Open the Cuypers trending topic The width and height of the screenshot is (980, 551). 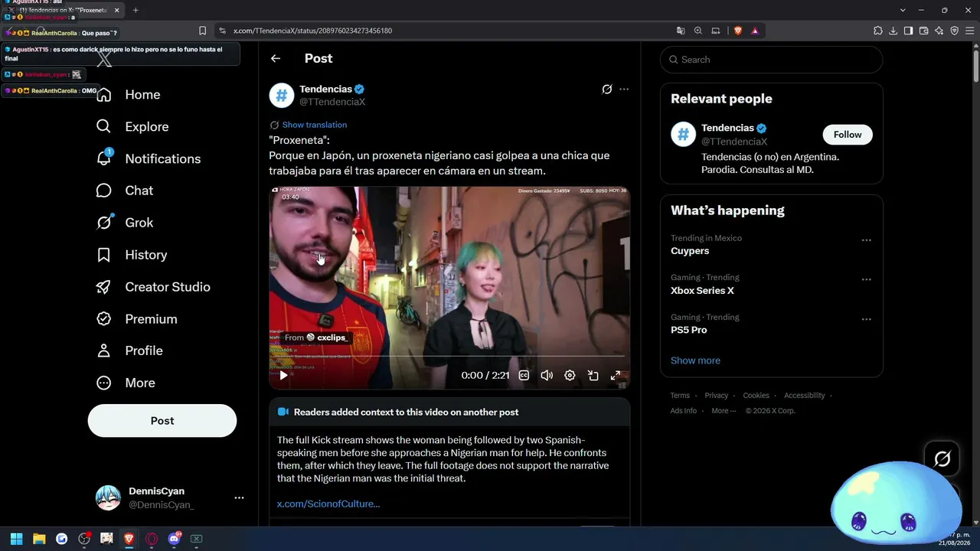(x=690, y=251)
